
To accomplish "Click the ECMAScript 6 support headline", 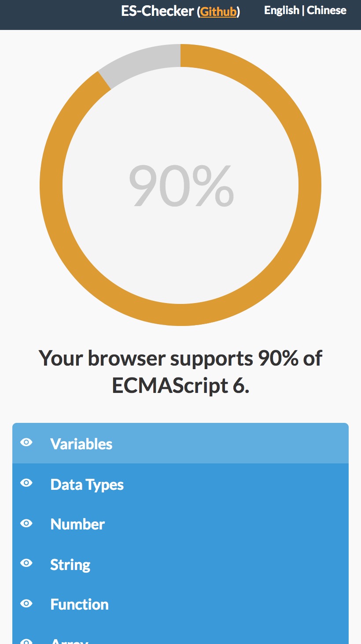I will pyautogui.click(x=180, y=371).
